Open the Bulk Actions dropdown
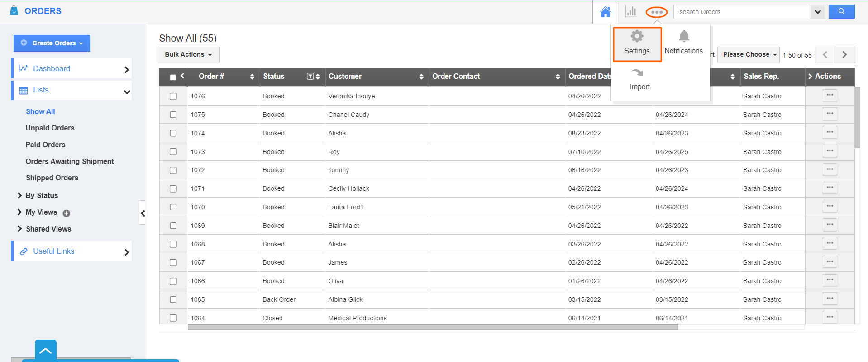 [x=189, y=55]
